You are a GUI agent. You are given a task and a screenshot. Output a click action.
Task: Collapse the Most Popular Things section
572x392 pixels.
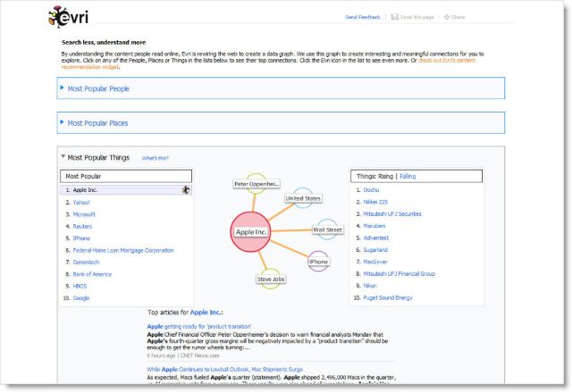[x=63, y=156]
